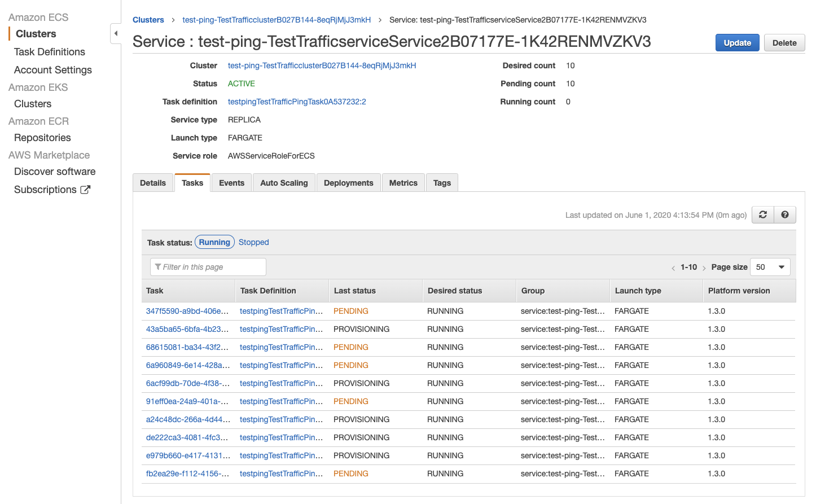The height and width of the screenshot is (504, 816).
Task: Click the ACTIVE status value
Action: click(242, 84)
